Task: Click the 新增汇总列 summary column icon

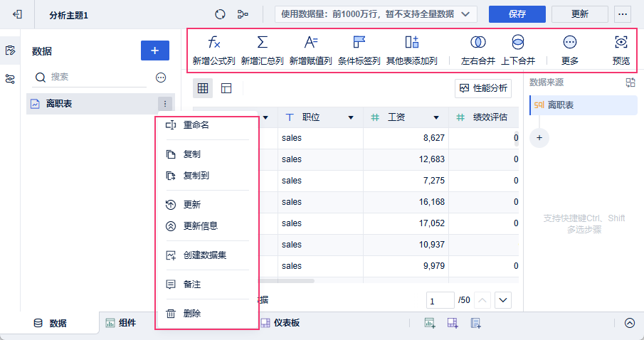Action: click(x=262, y=43)
